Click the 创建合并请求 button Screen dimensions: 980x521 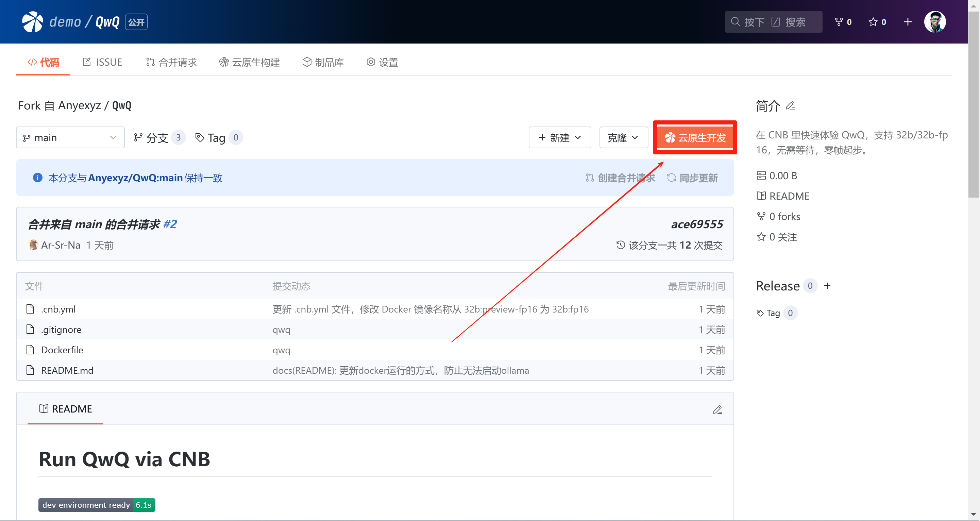coord(620,178)
